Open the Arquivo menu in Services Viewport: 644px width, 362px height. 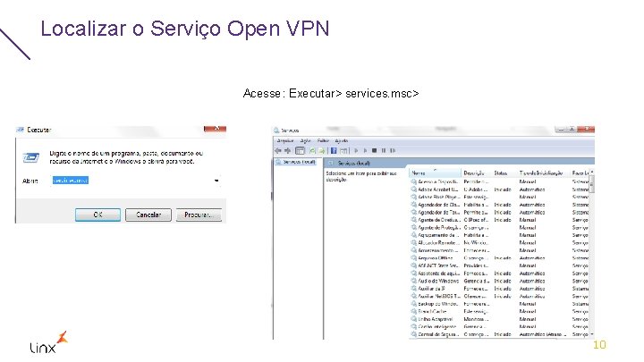pos(285,141)
